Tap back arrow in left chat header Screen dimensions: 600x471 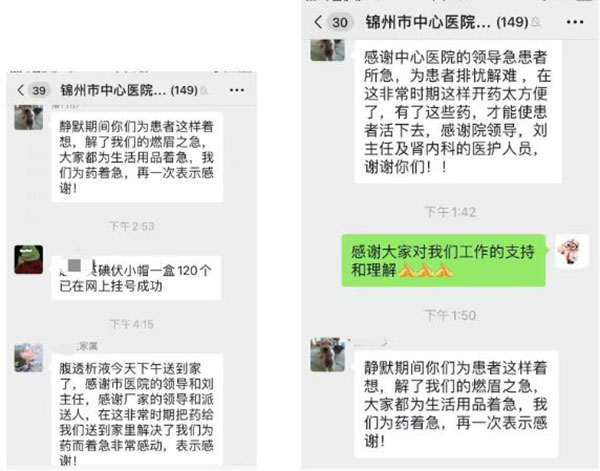click(21, 90)
